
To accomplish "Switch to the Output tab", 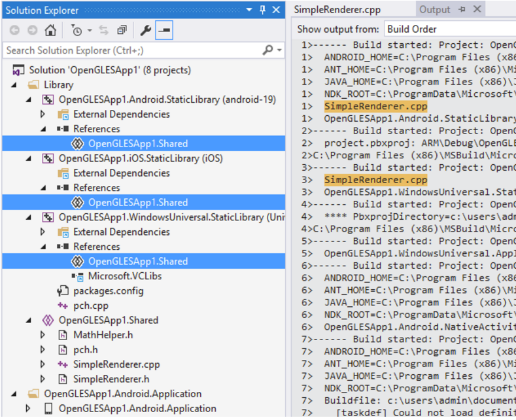I will (434, 9).
